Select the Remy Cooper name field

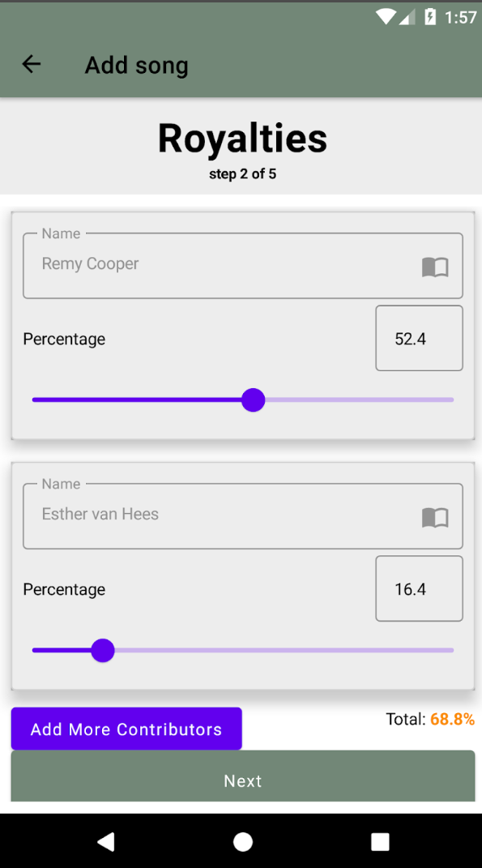242,266
